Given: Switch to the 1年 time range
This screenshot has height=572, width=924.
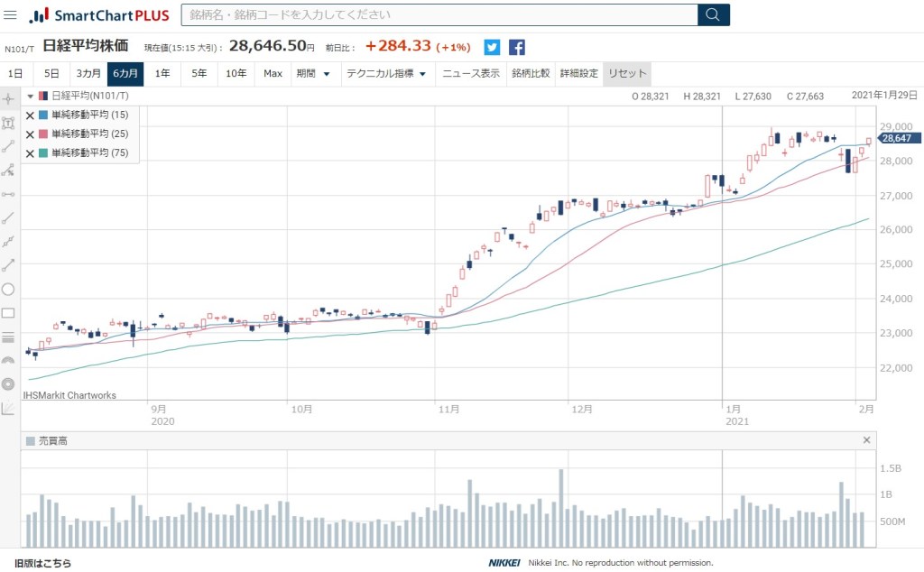Looking at the screenshot, I should coord(162,74).
